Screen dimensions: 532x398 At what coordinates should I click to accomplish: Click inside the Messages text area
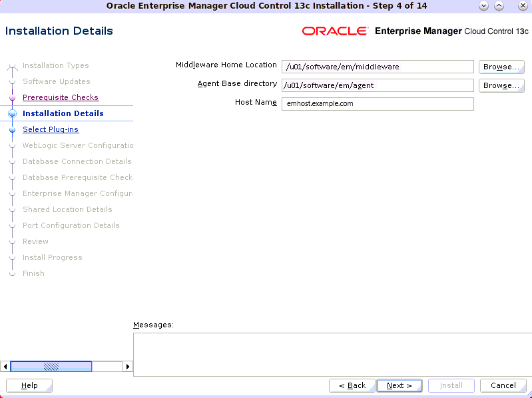[332, 355]
